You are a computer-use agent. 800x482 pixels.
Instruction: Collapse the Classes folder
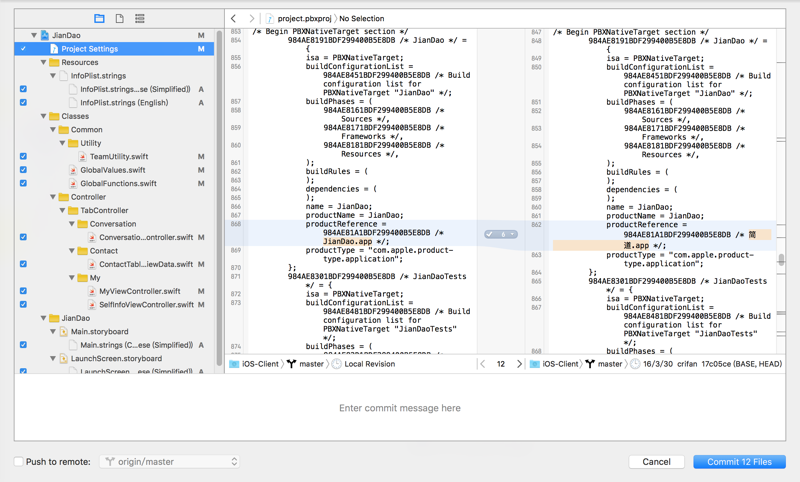pyautogui.click(x=43, y=116)
